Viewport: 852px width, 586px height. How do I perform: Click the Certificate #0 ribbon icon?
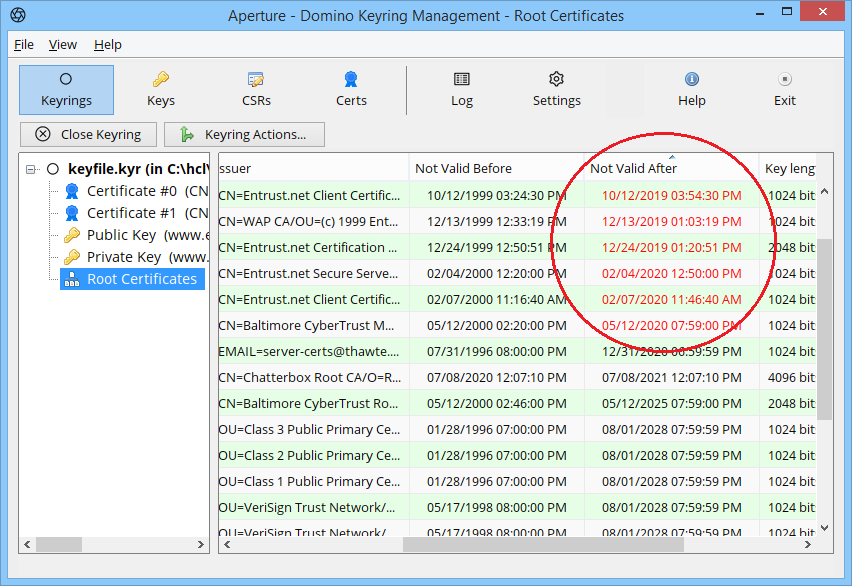[x=72, y=191]
